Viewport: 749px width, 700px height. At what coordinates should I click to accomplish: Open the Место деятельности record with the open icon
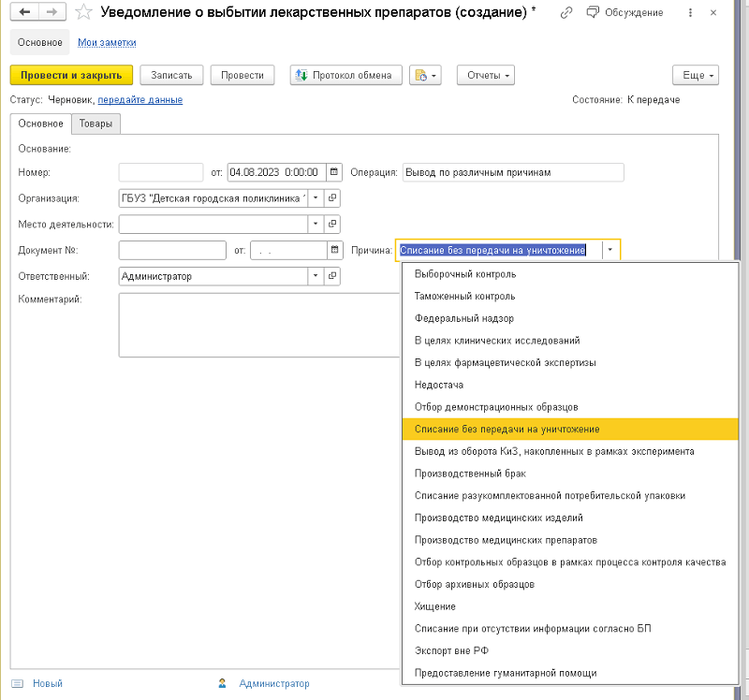(332, 225)
